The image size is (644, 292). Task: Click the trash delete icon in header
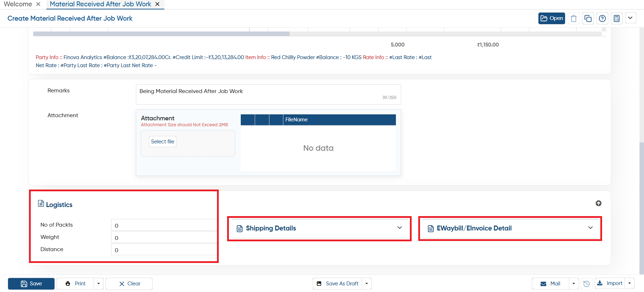click(x=573, y=19)
